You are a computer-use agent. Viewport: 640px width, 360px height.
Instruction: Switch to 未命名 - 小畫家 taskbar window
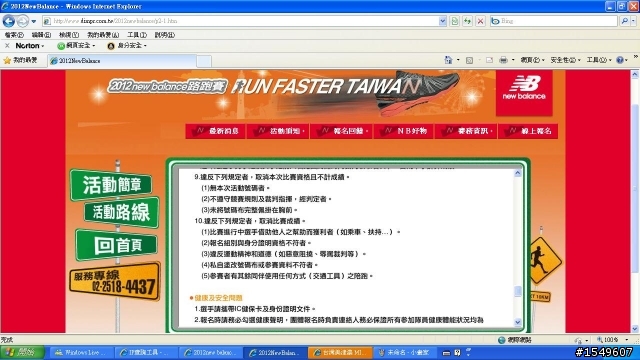tap(404, 353)
